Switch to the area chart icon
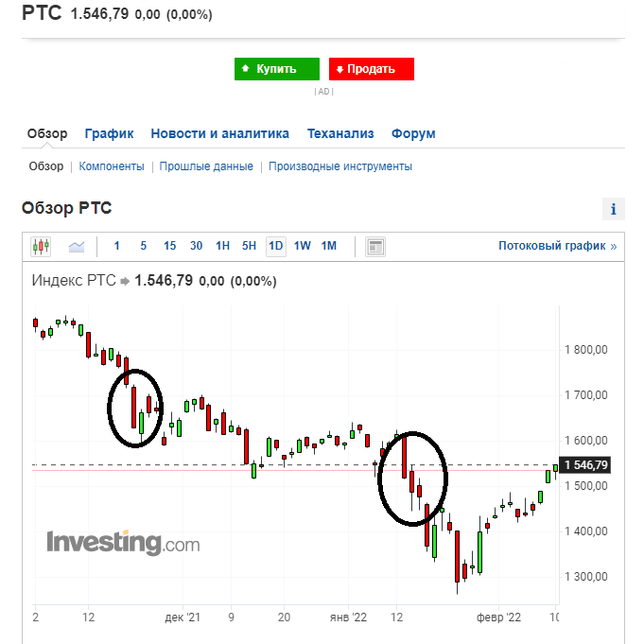This screenshot has height=644, width=644. (x=77, y=247)
